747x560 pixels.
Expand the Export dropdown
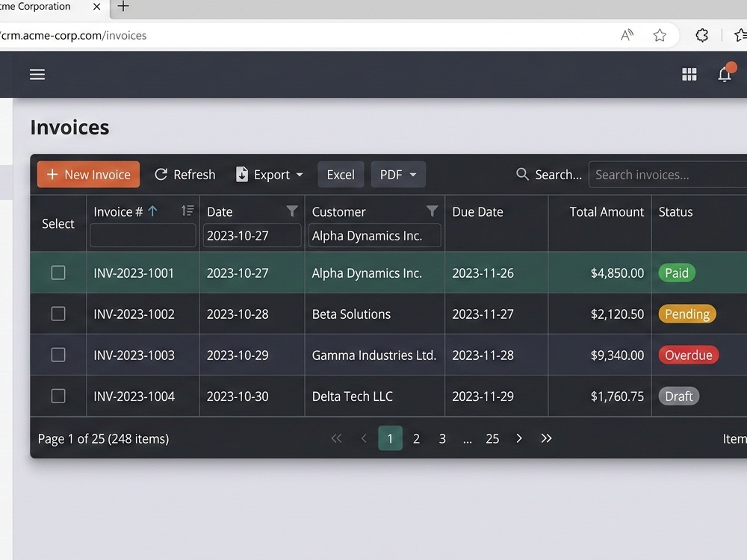pos(300,175)
